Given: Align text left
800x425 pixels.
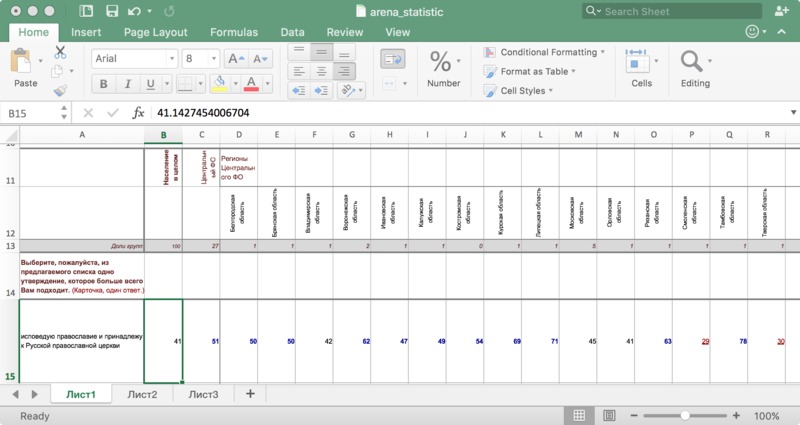Looking at the screenshot, I should click(299, 71).
